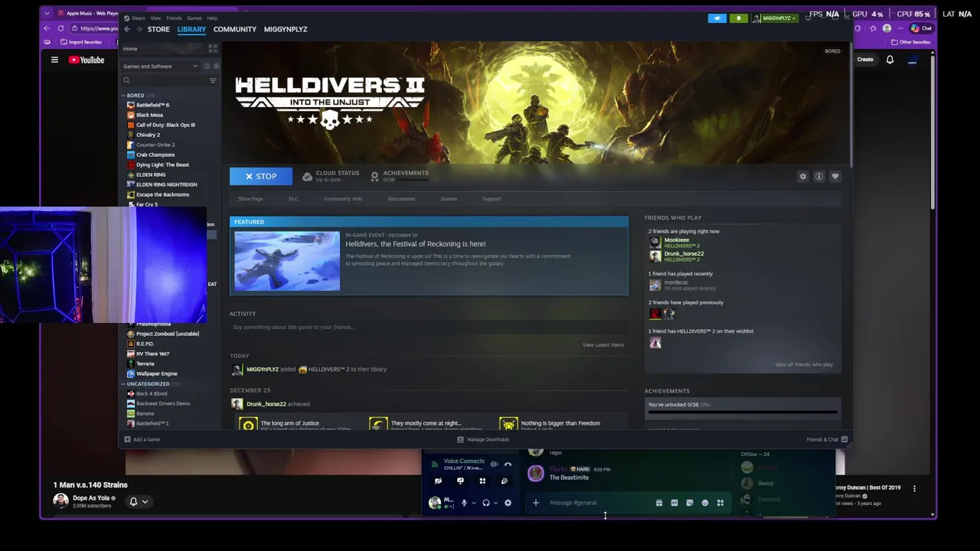
Task: Collapse the BORED collection
Action: pos(123,96)
